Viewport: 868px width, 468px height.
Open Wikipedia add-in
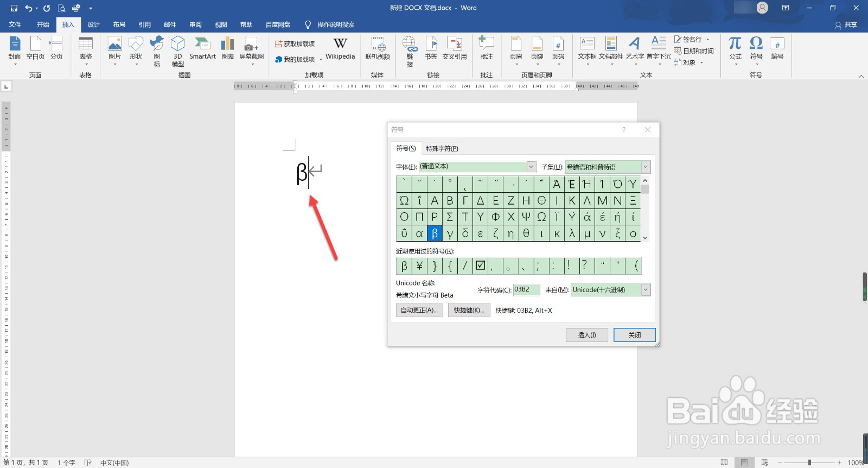tap(340, 49)
